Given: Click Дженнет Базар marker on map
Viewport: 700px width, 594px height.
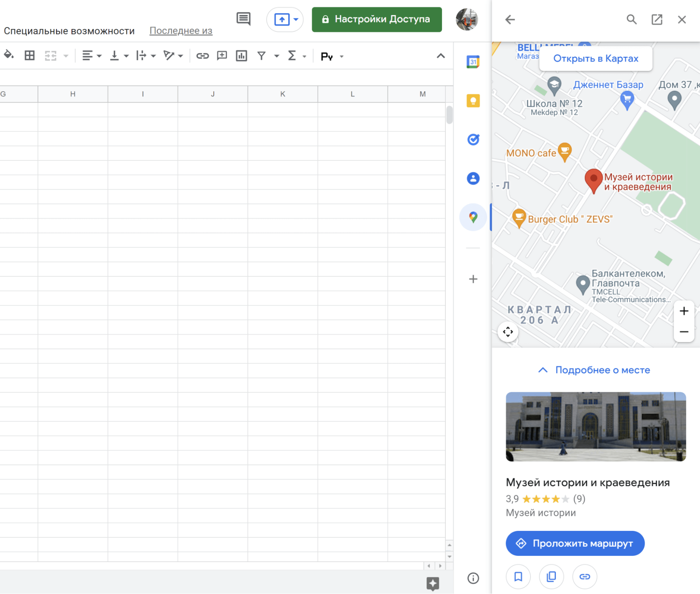Looking at the screenshot, I should pos(627,100).
